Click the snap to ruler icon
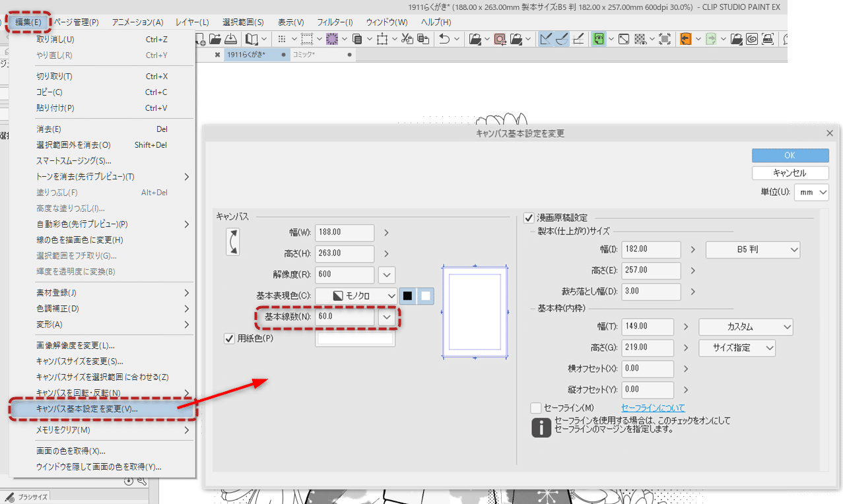This screenshot has width=843, height=504. (x=546, y=39)
